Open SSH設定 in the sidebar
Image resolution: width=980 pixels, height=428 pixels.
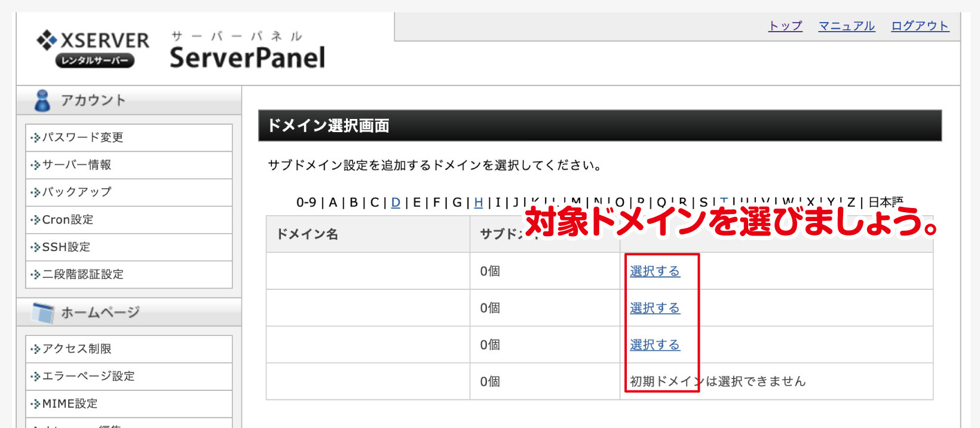[x=66, y=247]
